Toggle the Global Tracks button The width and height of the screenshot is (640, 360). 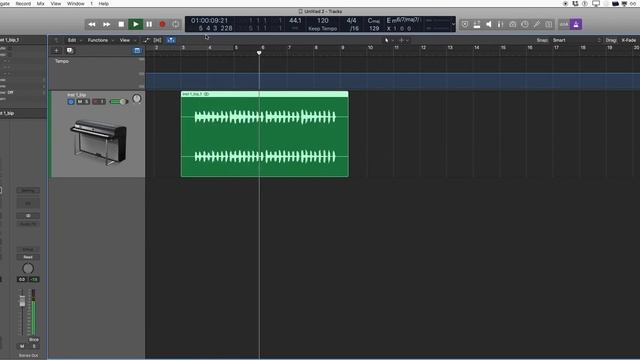click(x=137, y=51)
